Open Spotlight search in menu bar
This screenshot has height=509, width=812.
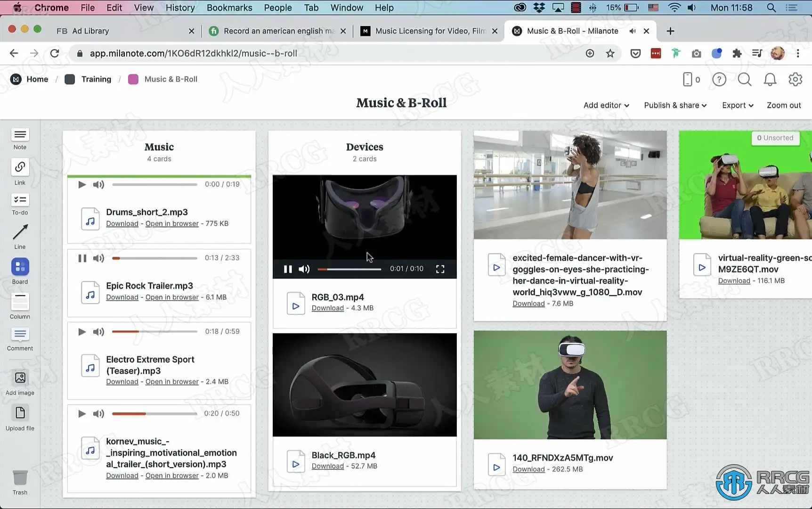click(x=771, y=8)
